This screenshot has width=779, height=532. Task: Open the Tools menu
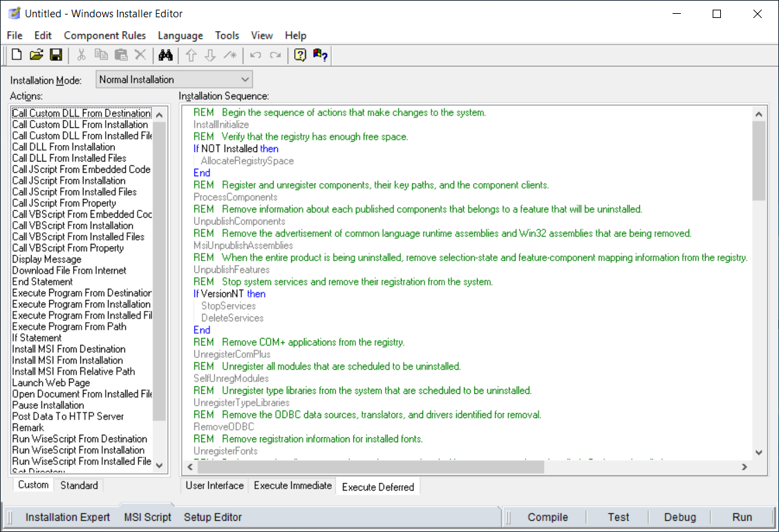pos(227,35)
